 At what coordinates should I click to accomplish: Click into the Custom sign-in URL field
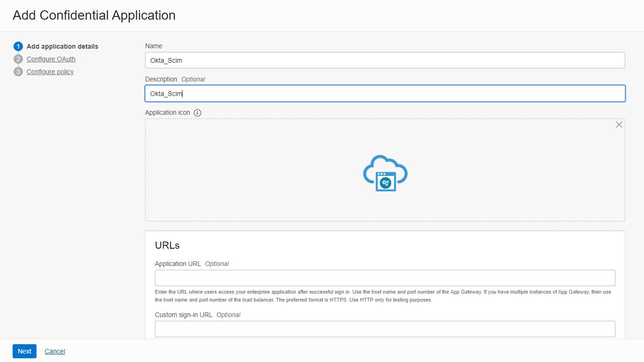tap(385, 329)
